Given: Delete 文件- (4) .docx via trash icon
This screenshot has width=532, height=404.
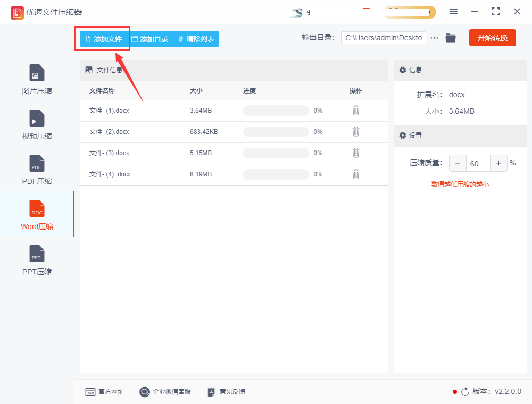Looking at the screenshot, I should tap(355, 174).
